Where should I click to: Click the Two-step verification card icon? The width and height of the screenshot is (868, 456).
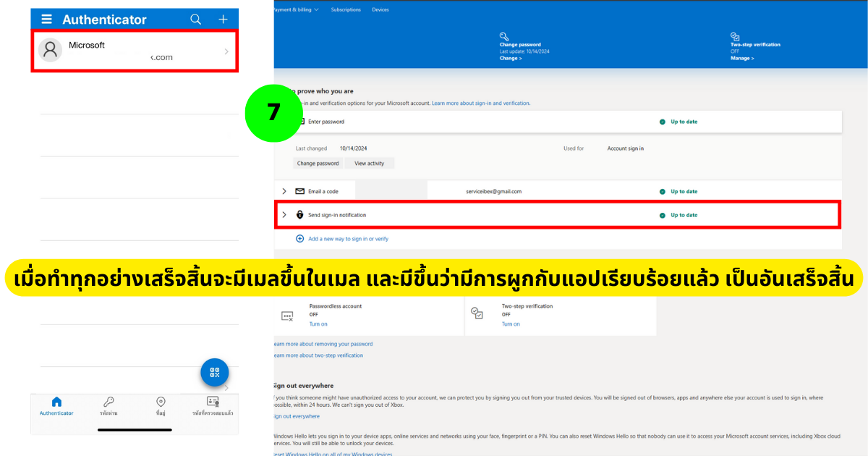click(x=477, y=313)
